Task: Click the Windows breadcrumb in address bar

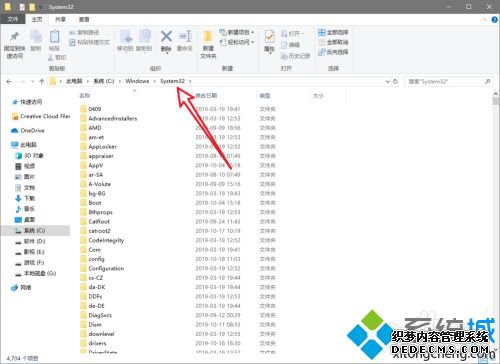Action: (137, 81)
